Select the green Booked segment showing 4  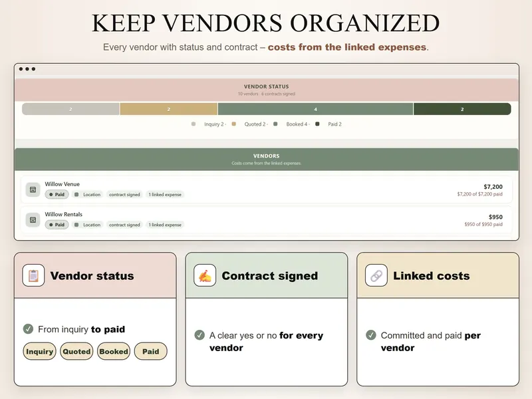point(315,109)
